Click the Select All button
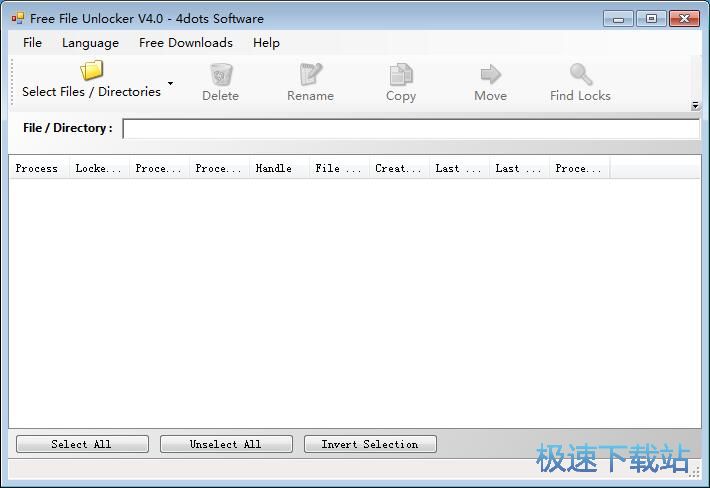710x488 pixels. pyautogui.click(x=82, y=444)
